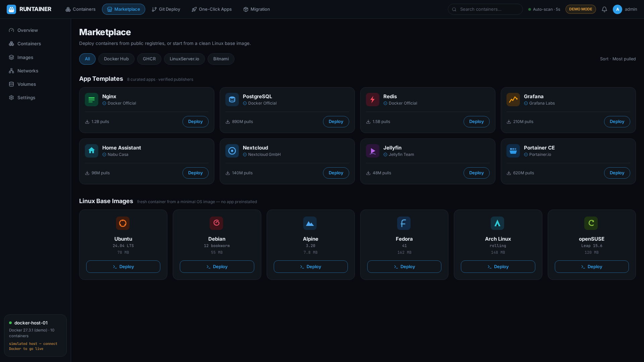Click the search magnifier icon
Image resolution: width=644 pixels, height=362 pixels.
click(454, 9)
